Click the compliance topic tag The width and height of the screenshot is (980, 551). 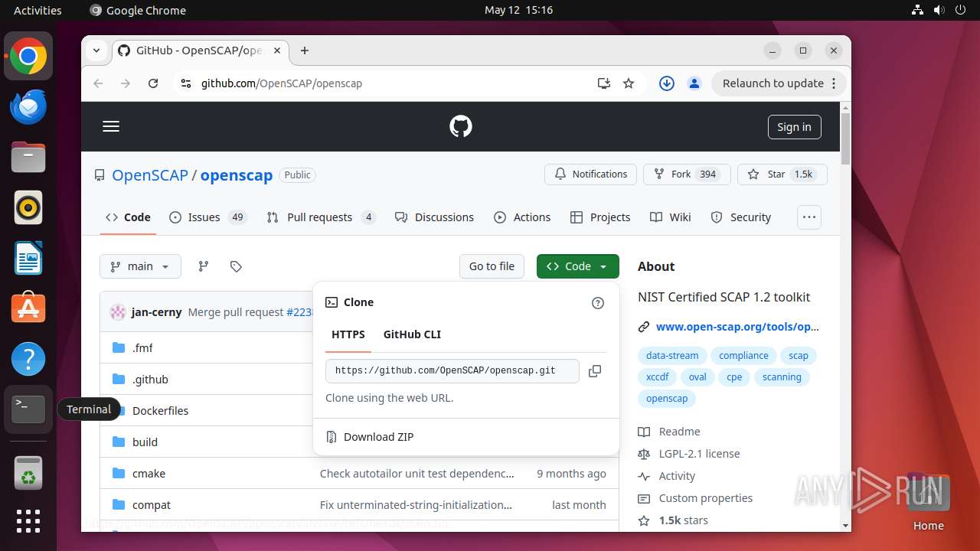[743, 356]
